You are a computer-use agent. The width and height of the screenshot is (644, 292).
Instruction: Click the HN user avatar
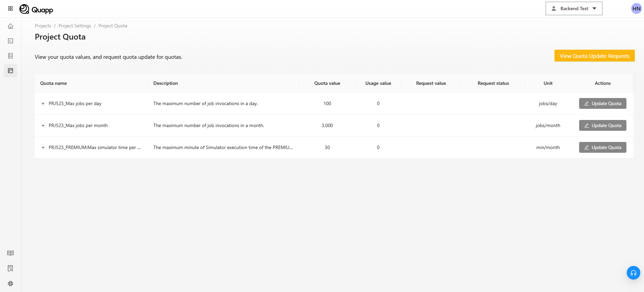pos(636,9)
